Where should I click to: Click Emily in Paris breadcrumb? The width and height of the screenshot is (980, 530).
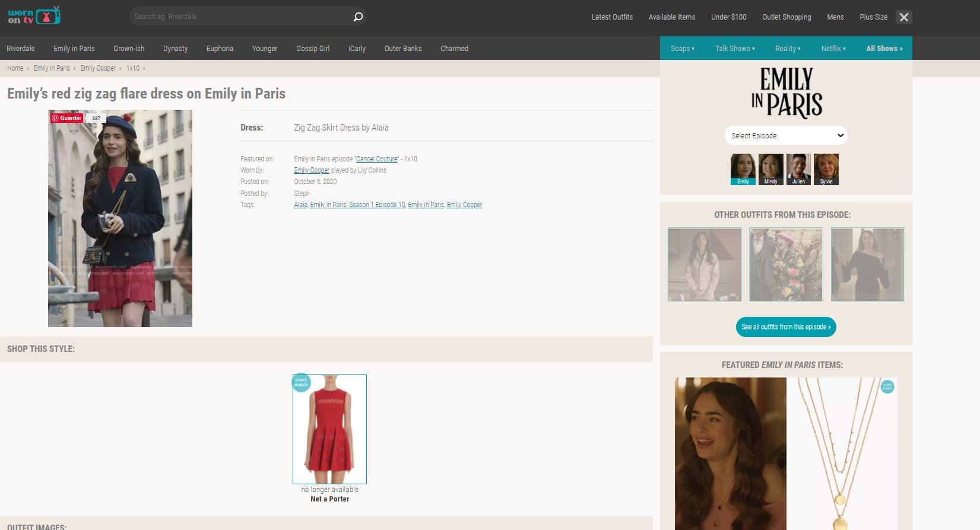52,68
